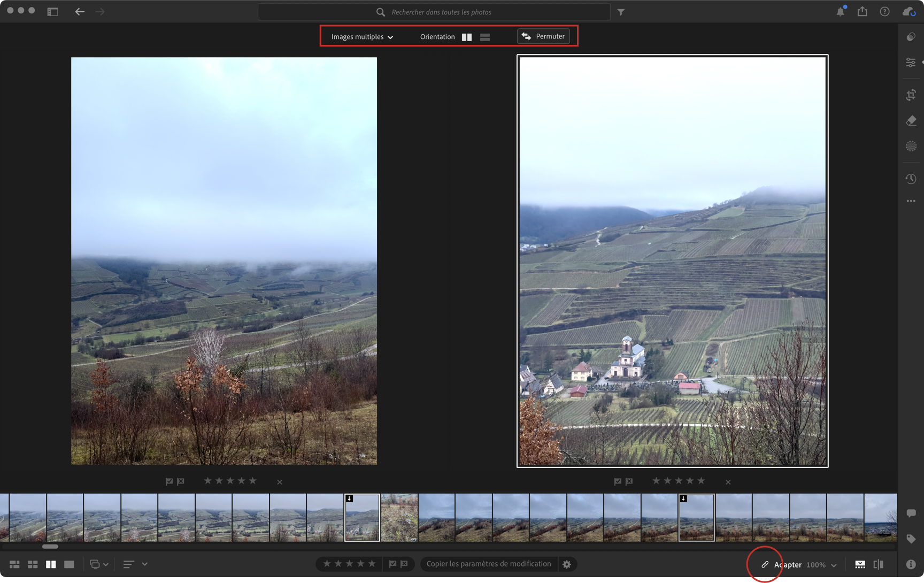Remove right photo from compare with X
This screenshot has height=583, width=924.
pos(728,482)
